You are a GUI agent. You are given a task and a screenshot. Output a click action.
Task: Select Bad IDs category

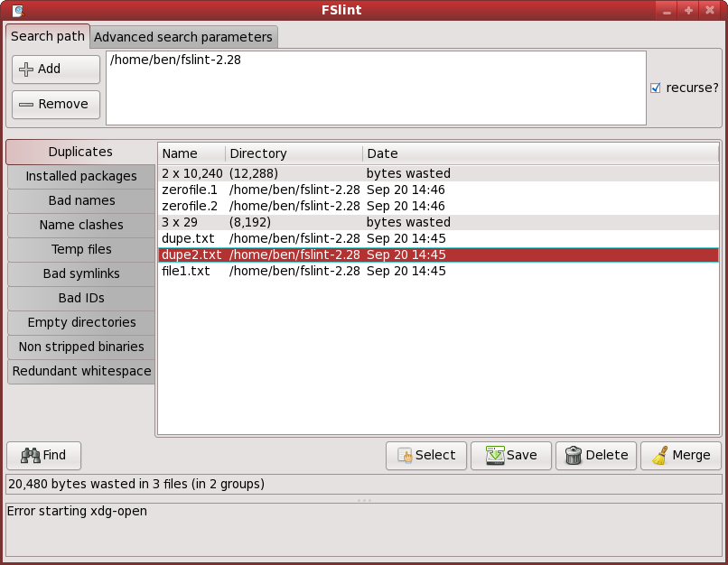(x=81, y=298)
